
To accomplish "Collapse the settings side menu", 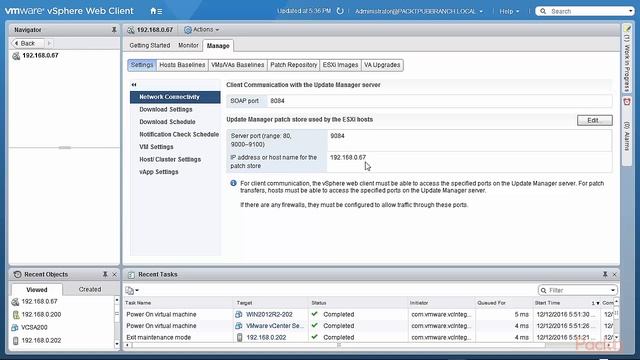I will click(x=134, y=84).
